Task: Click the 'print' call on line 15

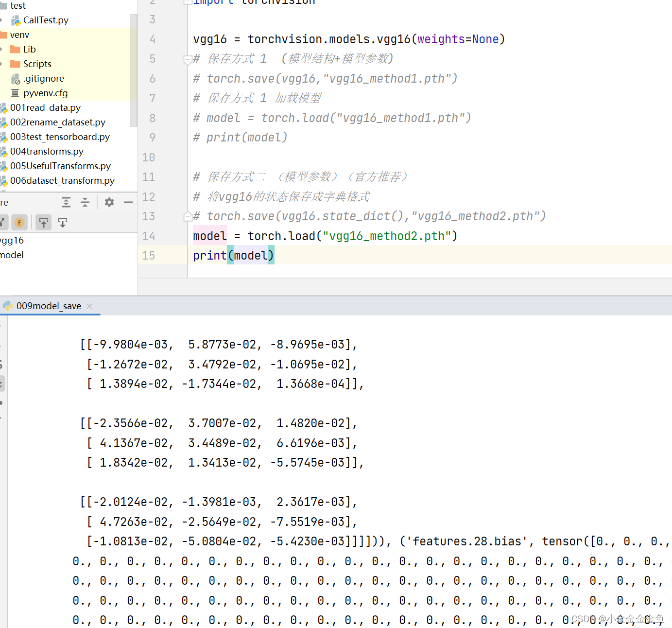Action: [210, 256]
